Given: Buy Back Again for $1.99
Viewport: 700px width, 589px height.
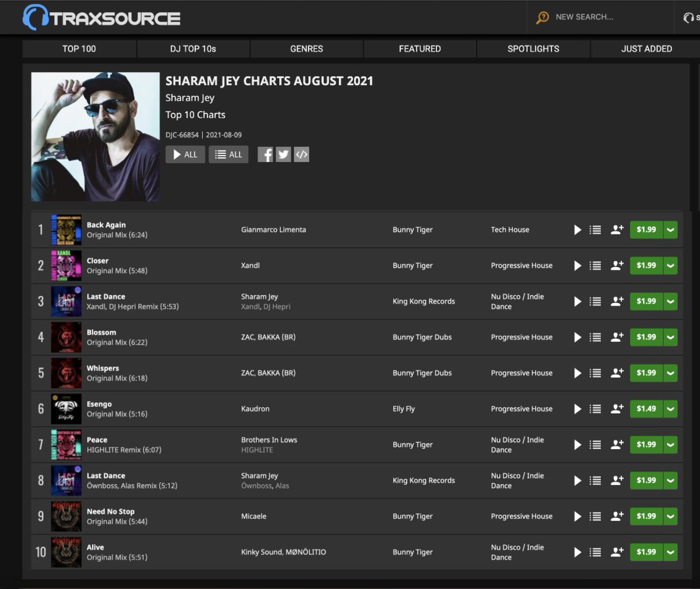Looking at the screenshot, I should point(646,230).
